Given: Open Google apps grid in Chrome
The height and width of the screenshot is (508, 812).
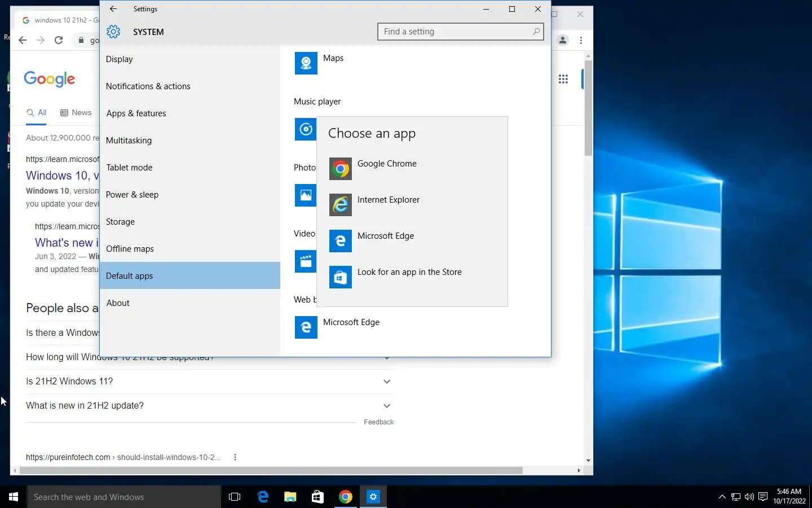Looking at the screenshot, I should [x=563, y=79].
